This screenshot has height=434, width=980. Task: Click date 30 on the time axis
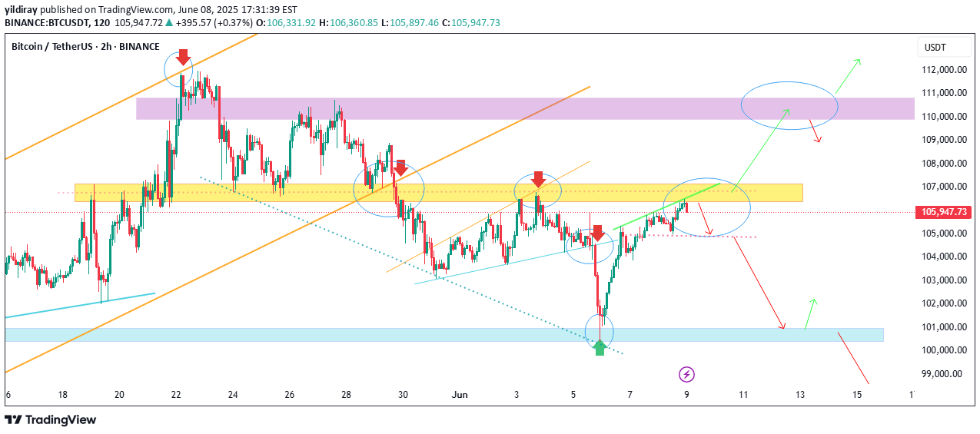click(x=404, y=394)
